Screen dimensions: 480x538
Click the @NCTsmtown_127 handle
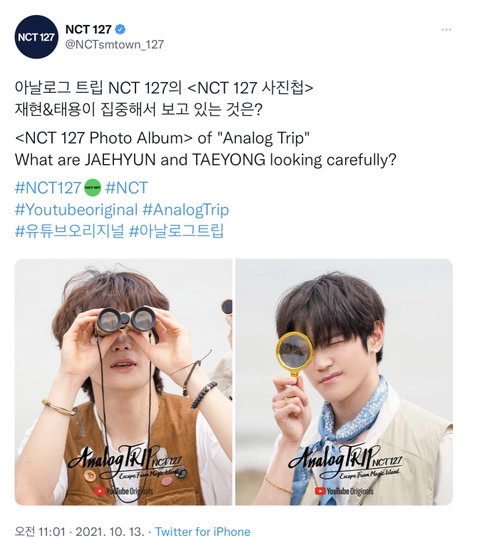click(x=114, y=45)
